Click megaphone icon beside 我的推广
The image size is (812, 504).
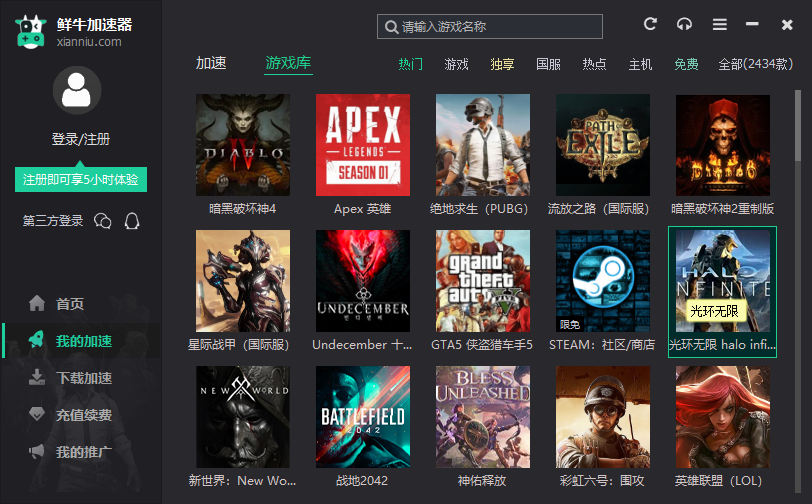coord(37,451)
